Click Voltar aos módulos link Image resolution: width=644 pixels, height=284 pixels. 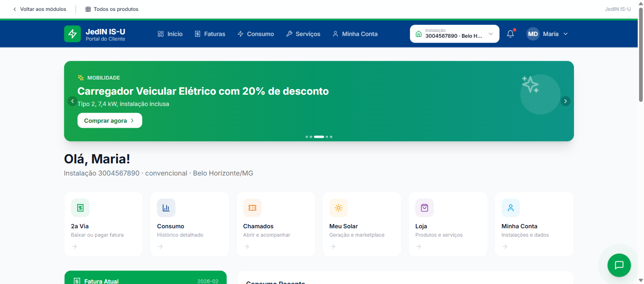[x=39, y=9]
